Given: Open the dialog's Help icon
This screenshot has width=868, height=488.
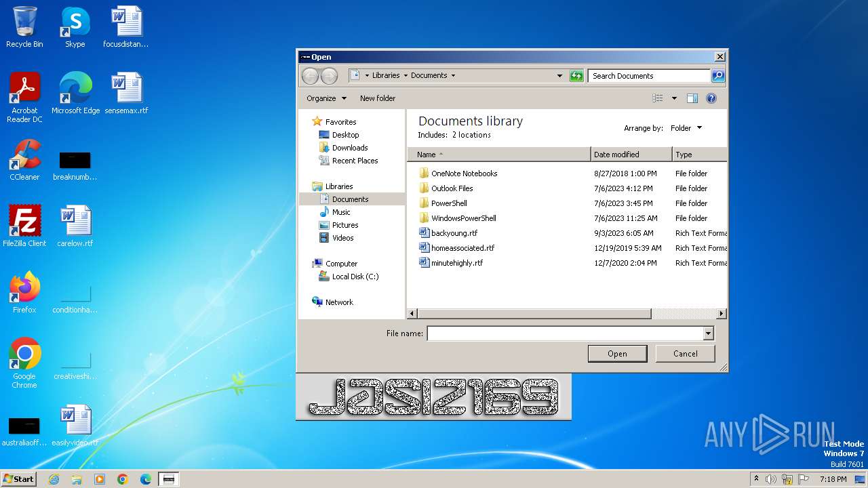Looking at the screenshot, I should pos(711,98).
